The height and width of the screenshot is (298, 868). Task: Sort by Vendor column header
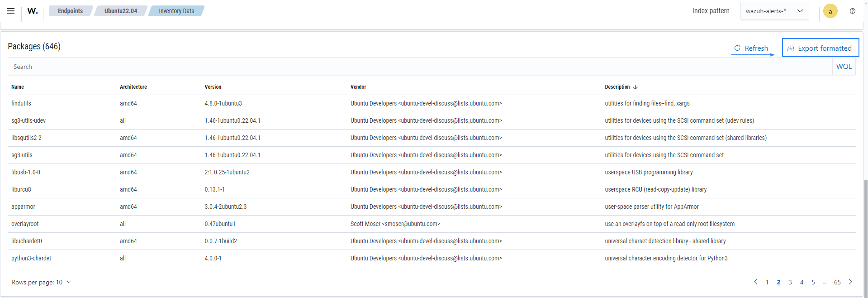358,87
